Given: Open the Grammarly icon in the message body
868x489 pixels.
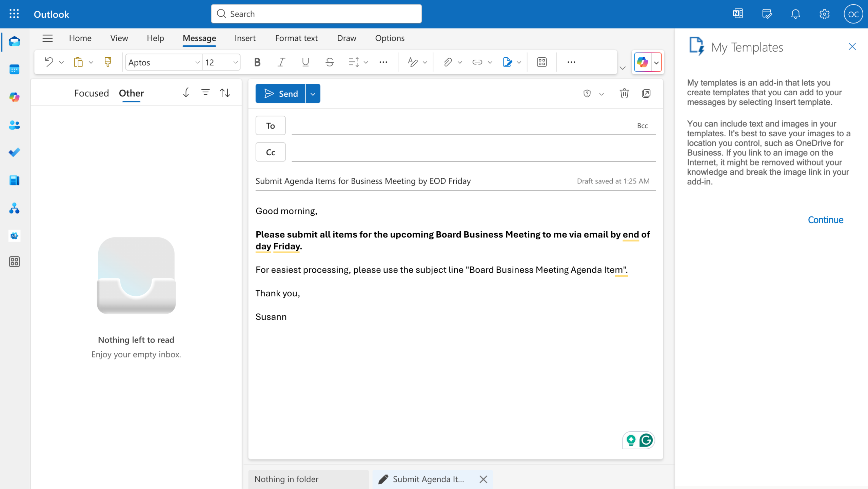Looking at the screenshot, I should coord(646,440).
